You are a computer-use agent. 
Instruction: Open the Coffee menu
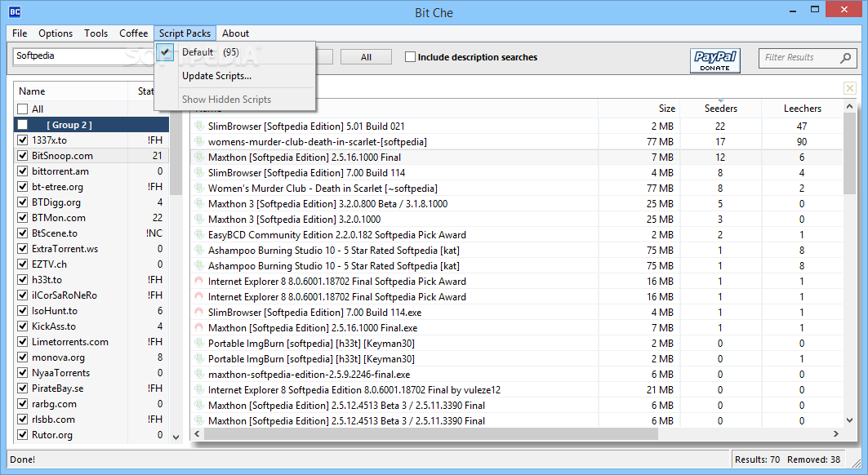point(133,33)
